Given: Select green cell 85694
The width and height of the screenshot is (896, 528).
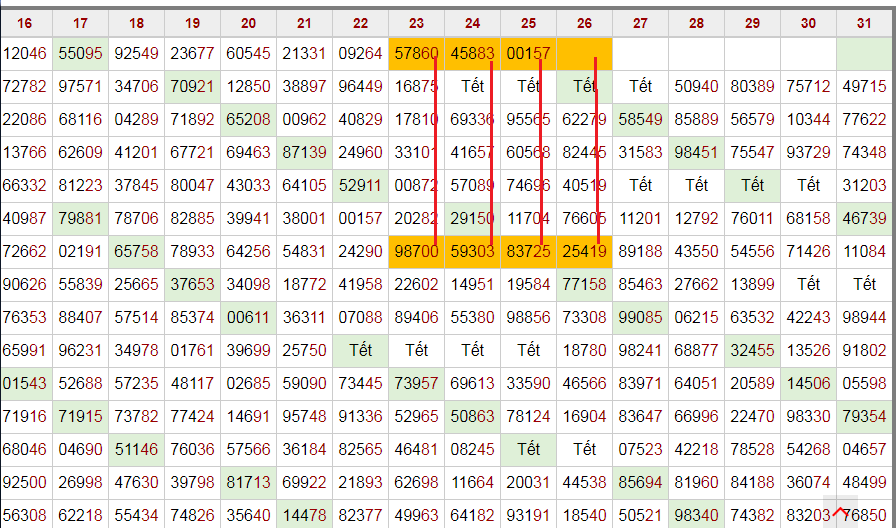Looking at the screenshot, I should pyautogui.click(x=641, y=482).
